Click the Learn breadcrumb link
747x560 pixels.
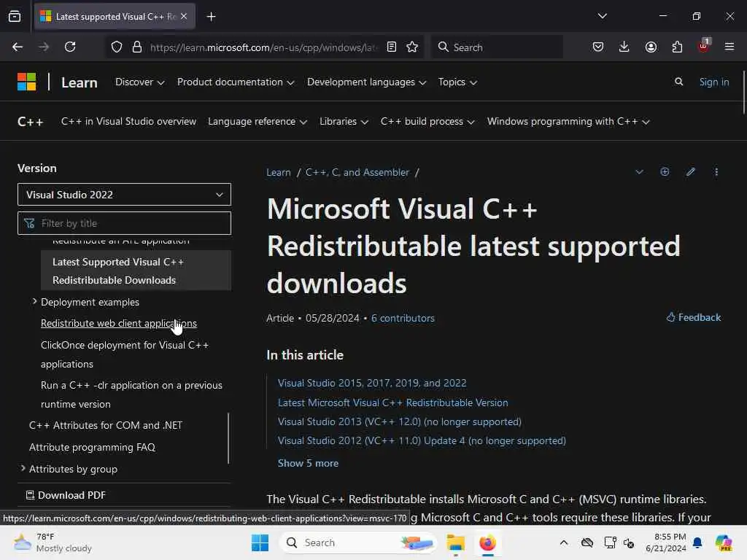click(x=279, y=172)
